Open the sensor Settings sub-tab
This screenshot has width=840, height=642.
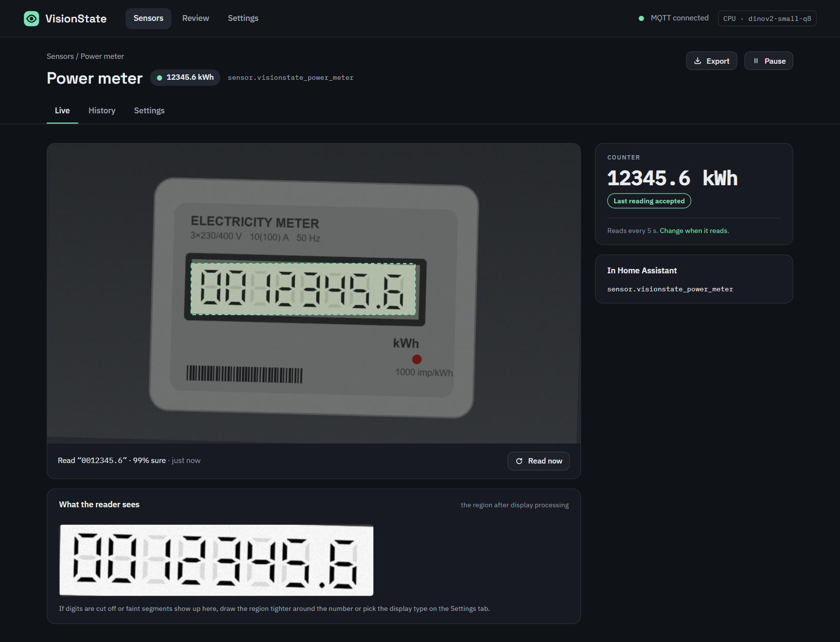(x=149, y=111)
